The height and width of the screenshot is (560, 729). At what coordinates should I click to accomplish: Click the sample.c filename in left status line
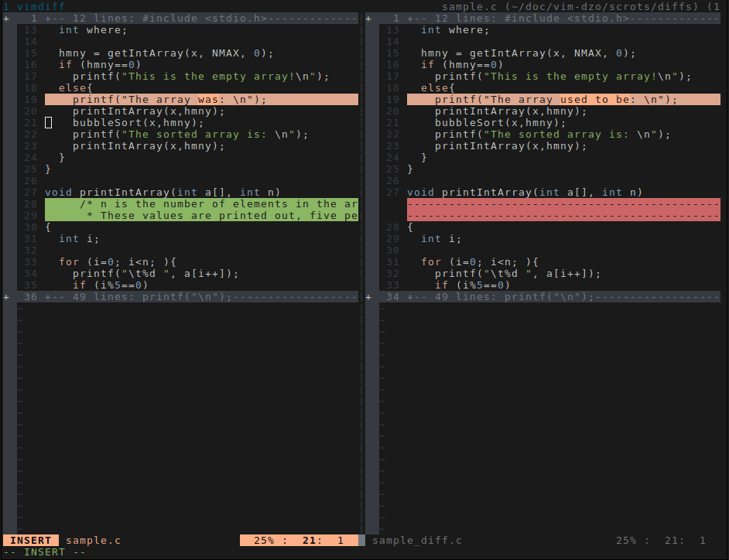[x=94, y=540]
